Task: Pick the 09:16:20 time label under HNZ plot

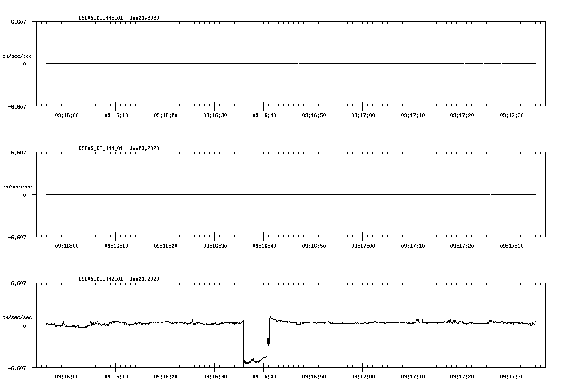Action: pos(165,377)
